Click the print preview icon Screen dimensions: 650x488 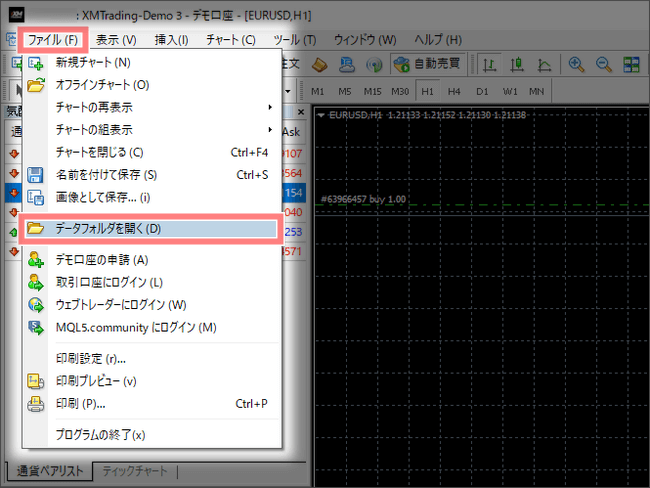coord(36,381)
